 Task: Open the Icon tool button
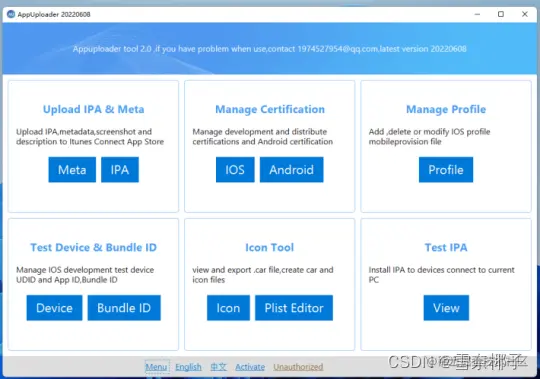coord(228,308)
